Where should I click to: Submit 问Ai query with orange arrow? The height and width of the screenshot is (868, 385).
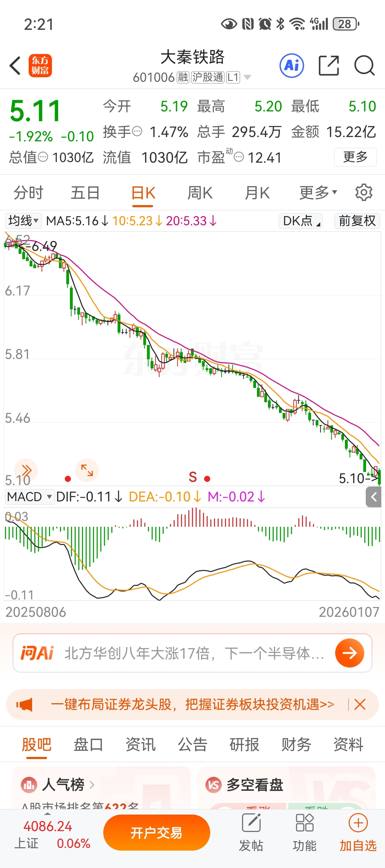click(x=350, y=653)
